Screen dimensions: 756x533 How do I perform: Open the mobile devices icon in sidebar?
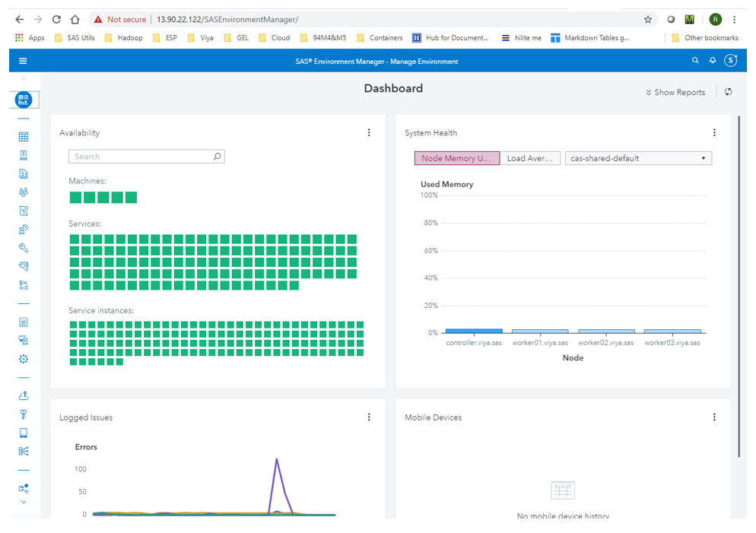click(24, 433)
